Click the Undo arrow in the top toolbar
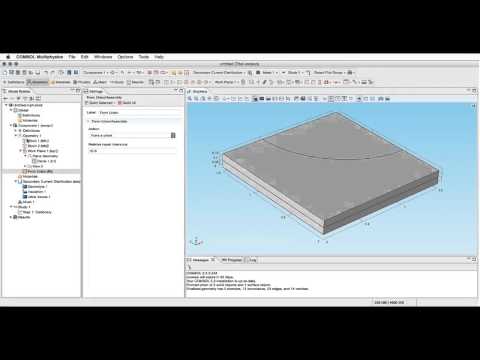The height and width of the screenshot is (360, 480). pos(46,72)
